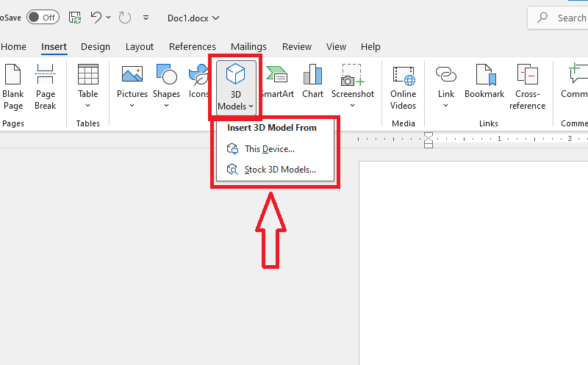The image size is (588, 365).
Task: Click the SmartArt button
Action: (278, 82)
